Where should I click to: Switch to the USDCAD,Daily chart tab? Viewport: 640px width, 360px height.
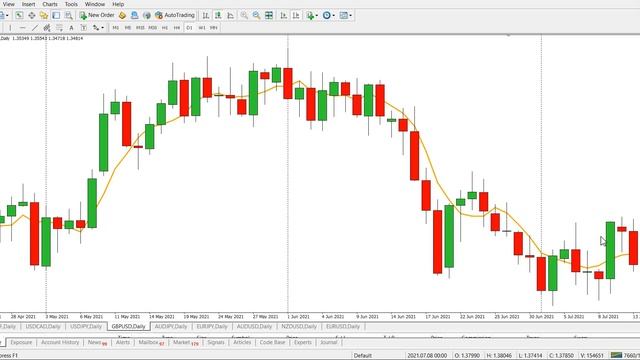(43, 327)
